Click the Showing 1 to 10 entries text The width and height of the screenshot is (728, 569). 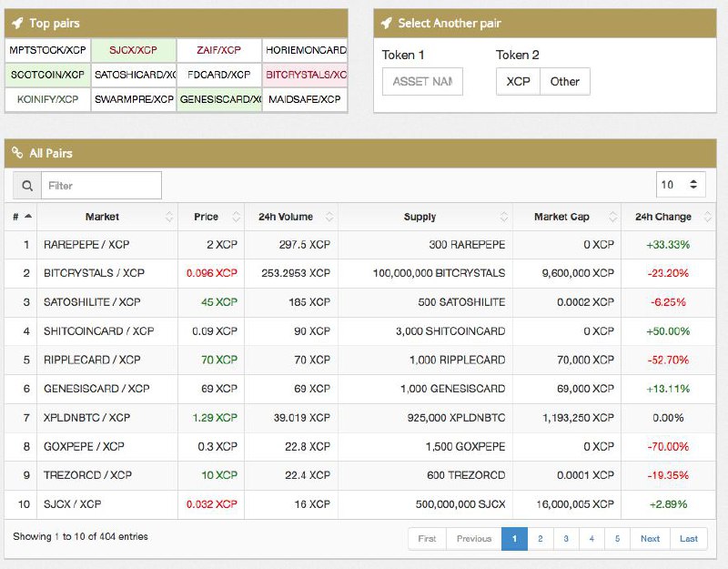tap(80, 536)
